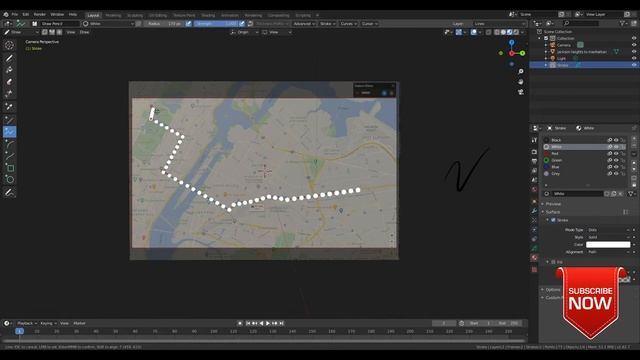Select the Cursor tool in the toolbar
Screen dimensions: 640x360
coord(9,45)
